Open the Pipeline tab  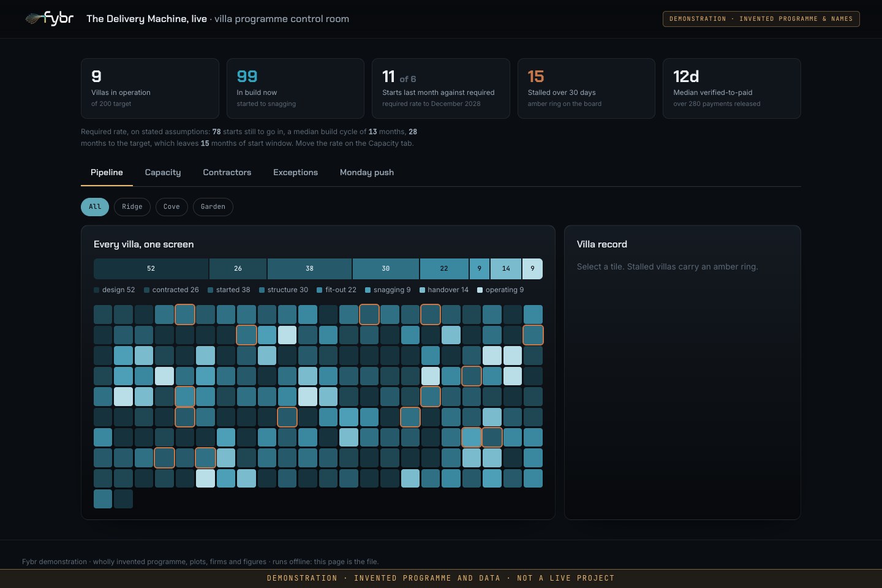[x=107, y=173]
